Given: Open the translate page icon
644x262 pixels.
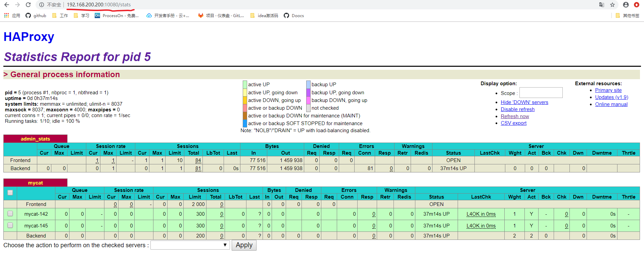Looking at the screenshot, I should click(x=602, y=5).
